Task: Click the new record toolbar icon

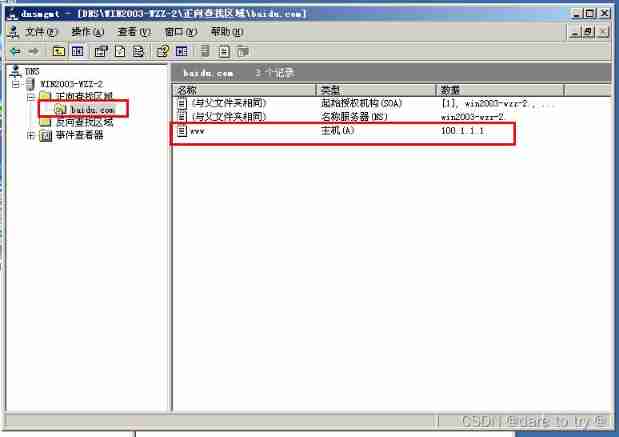Action: click(x=224, y=52)
